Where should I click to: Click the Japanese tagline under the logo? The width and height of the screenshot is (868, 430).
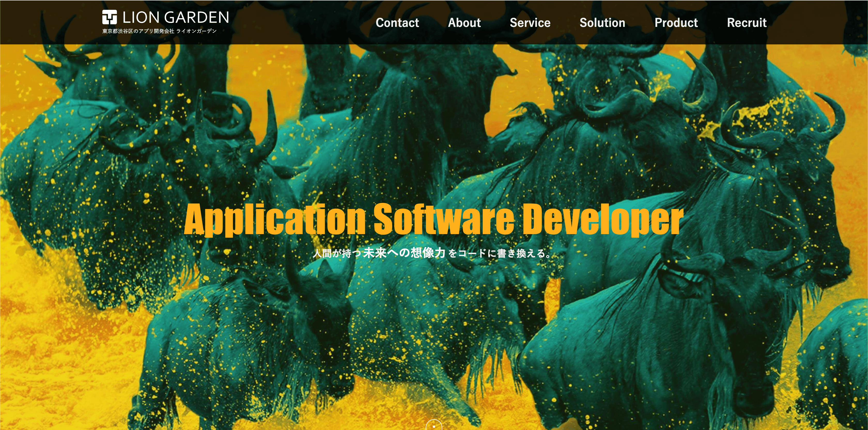pos(159,31)
